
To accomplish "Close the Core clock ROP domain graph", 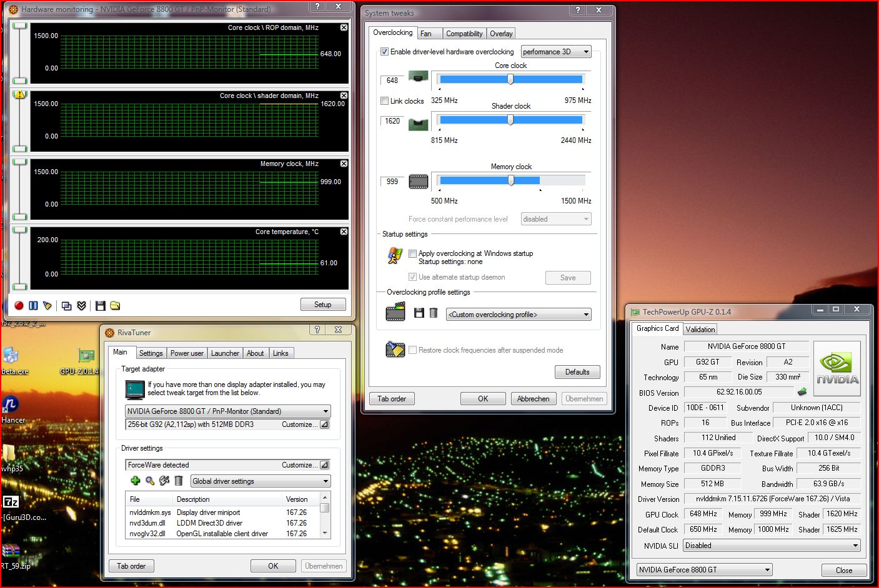I will tap(344, 27).
